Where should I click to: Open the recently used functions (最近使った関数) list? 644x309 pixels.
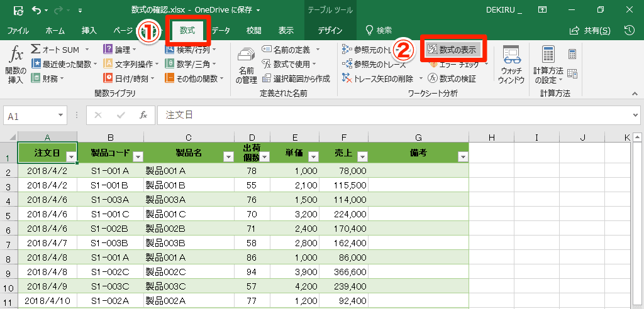click(x=65, y=64)
